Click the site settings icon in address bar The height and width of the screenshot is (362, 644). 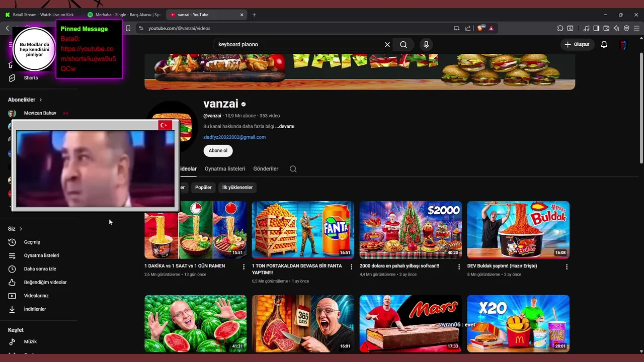tap(141, 28)
